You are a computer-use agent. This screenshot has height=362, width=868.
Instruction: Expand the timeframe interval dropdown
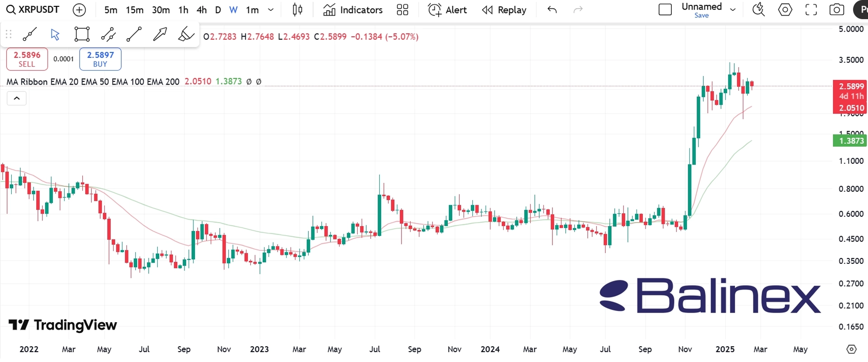click(271, 10)
